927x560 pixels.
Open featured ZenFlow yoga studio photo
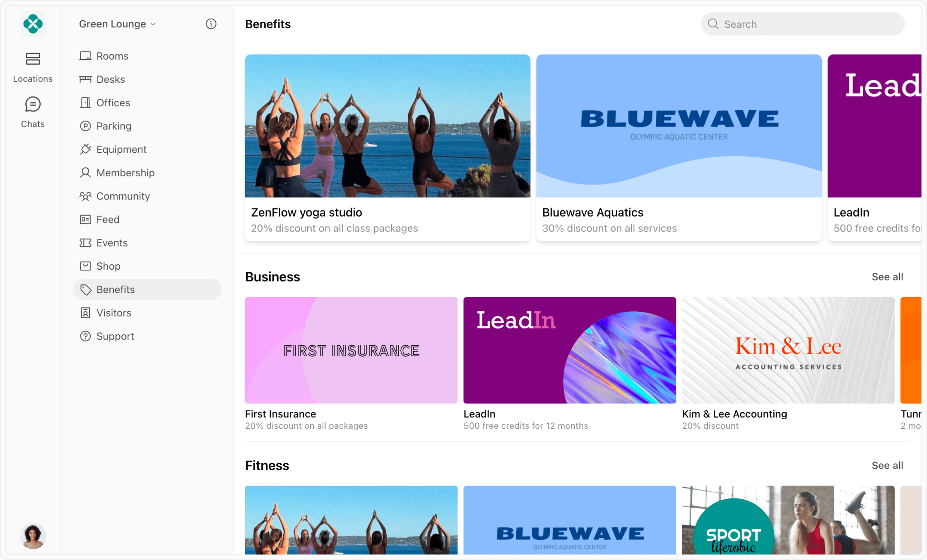point(388,126)
